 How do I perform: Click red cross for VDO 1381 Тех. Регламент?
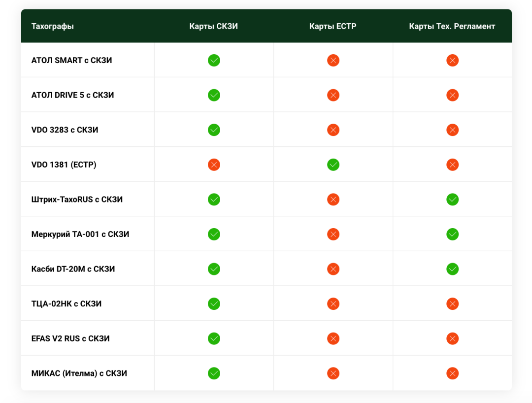coord(452,165)
